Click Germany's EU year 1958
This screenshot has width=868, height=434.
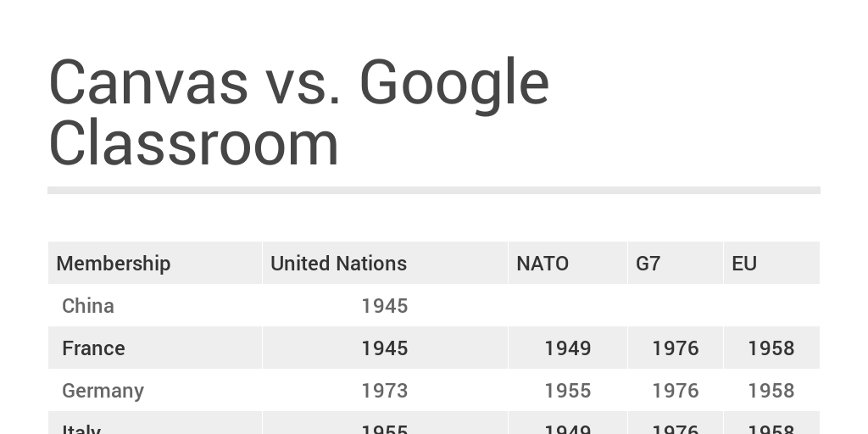click(x=771, y=391)
